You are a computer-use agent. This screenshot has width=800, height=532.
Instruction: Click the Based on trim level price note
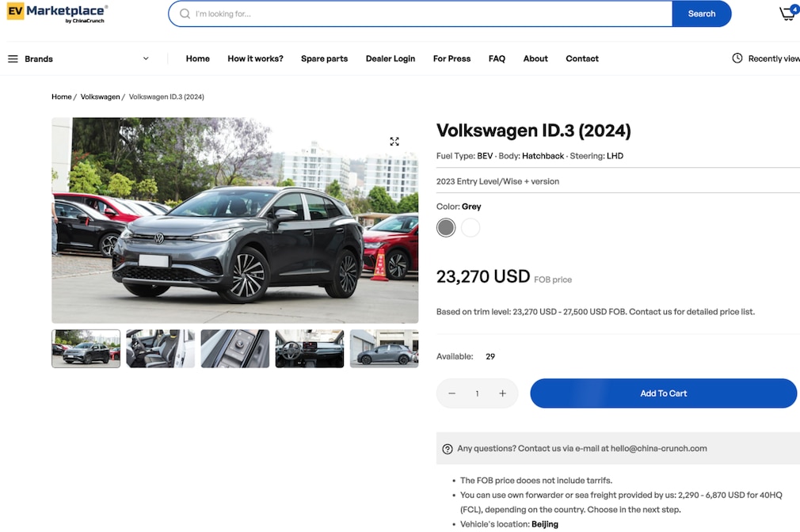pyautogui.click(x=596, y=312)
